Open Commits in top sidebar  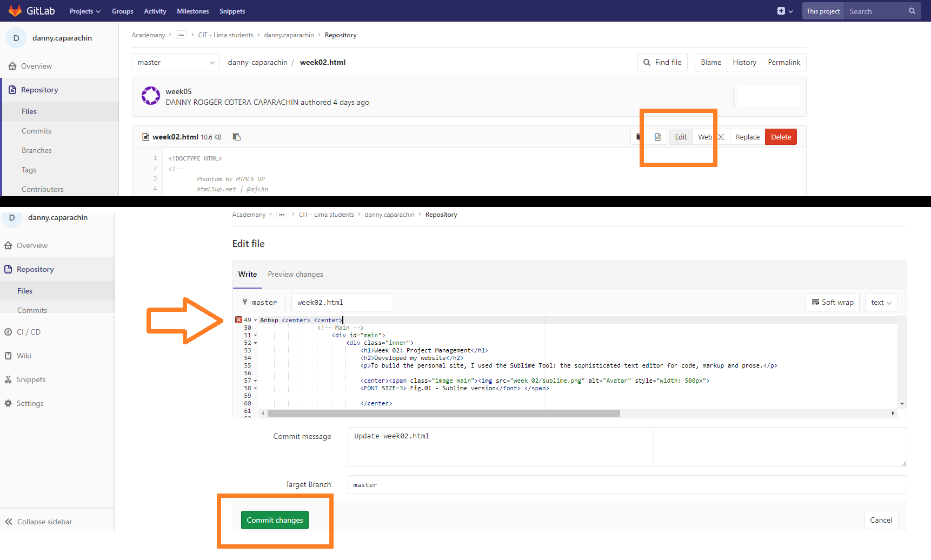tap(36, 131)
